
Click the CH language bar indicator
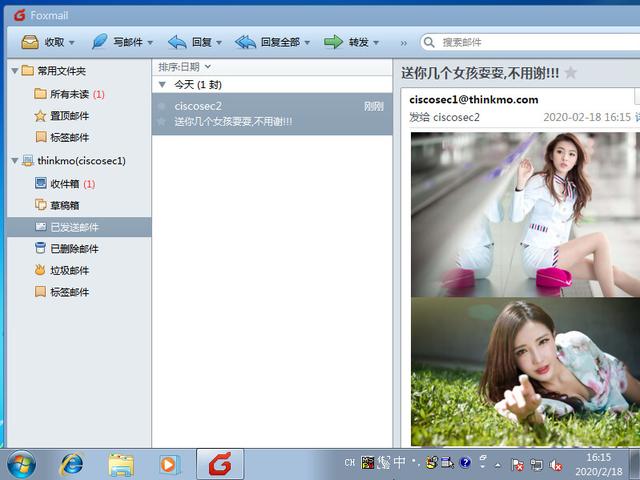[349, 462]
